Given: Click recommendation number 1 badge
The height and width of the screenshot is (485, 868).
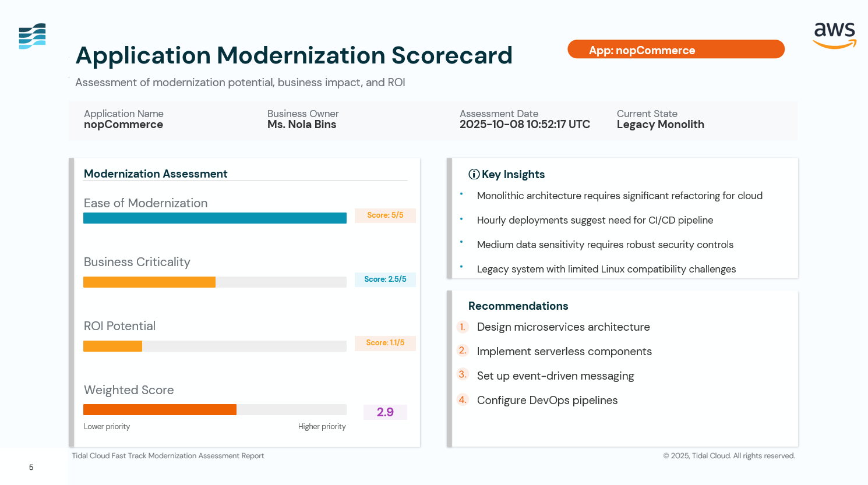Looking at the screenshot, I should 463,327.
